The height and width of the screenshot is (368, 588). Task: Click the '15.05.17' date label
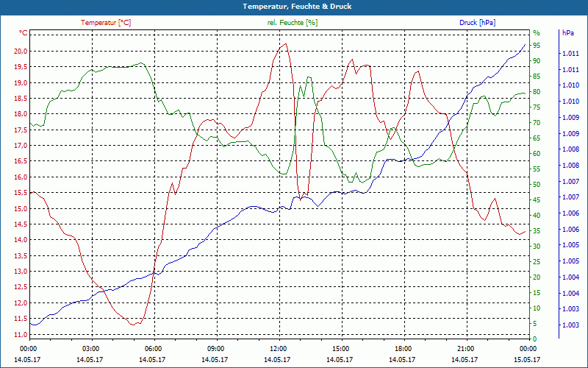click(x=527, y=359)
